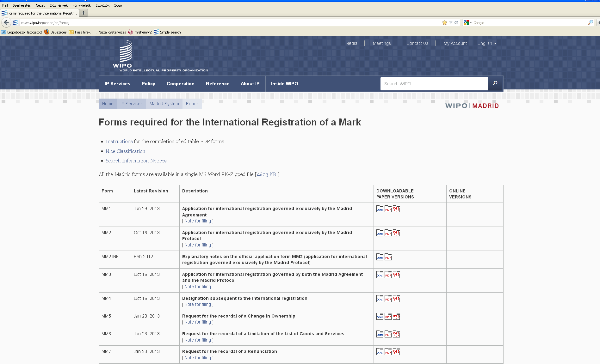Open the WIPO logo home link

pyautogui.click(x=160, y=56)
